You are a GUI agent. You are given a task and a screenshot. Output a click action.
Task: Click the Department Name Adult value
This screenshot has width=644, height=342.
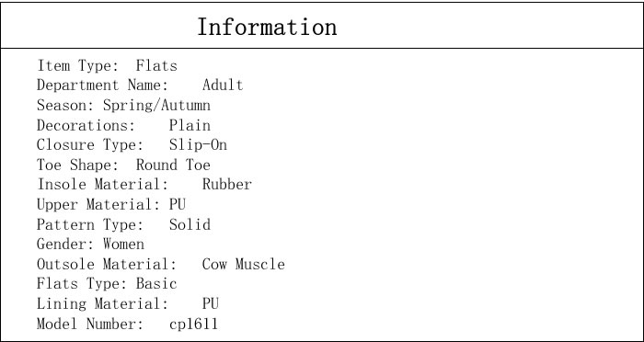[x=223, y=85]
